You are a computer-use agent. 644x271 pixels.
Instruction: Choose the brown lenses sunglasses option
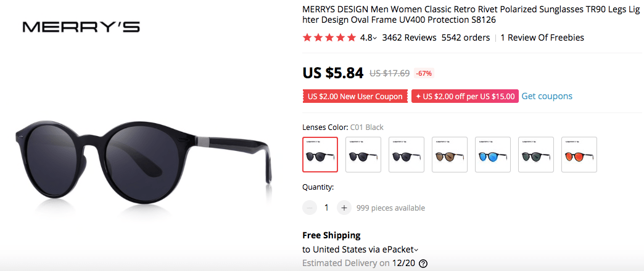click(x=450, y=155)
